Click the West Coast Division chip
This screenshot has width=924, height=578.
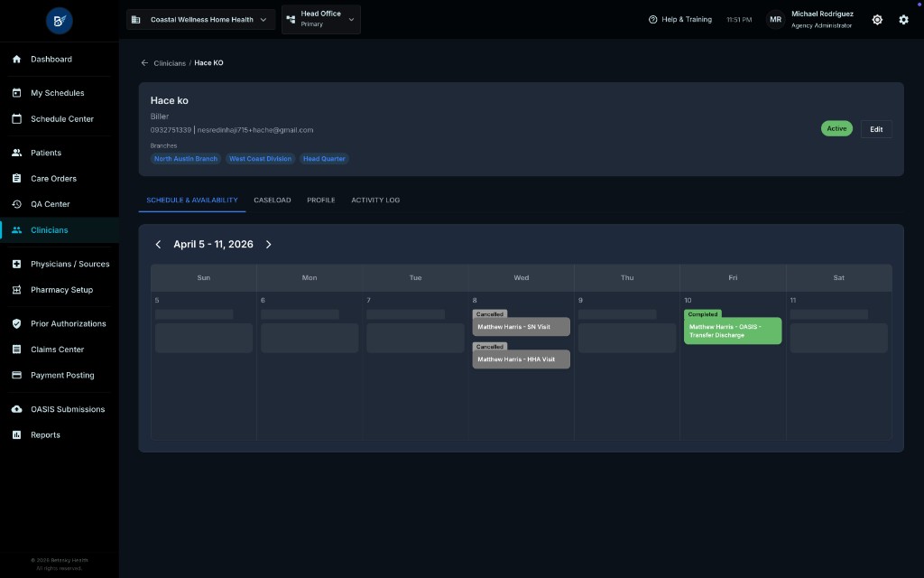260,159
